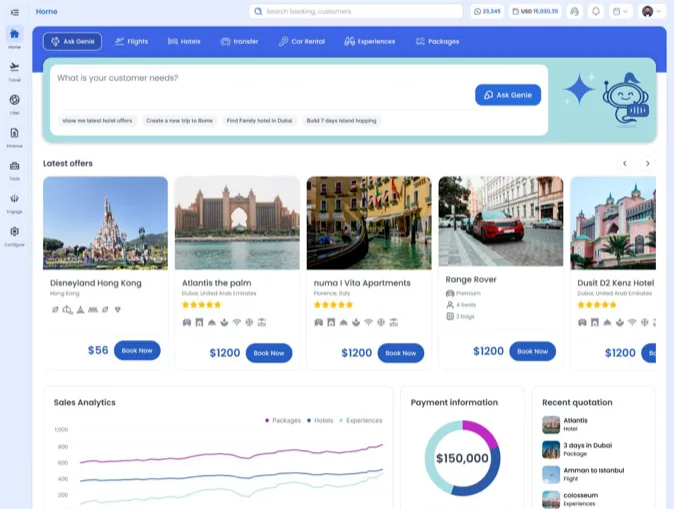Collapse the sidebar menu toggle icon
674x509 pixels.
click(14, 12)
